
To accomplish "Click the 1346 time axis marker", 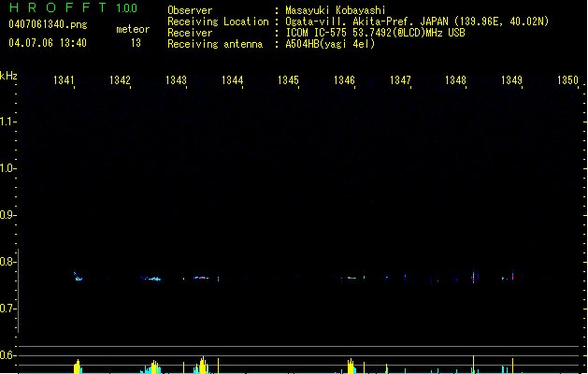I will click(x=344, y=80).
